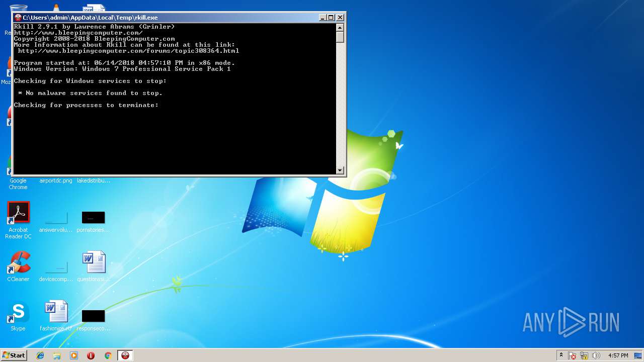The image size is (644, 362).
Task: Click the 'Program started at' line
Action: 124,63
